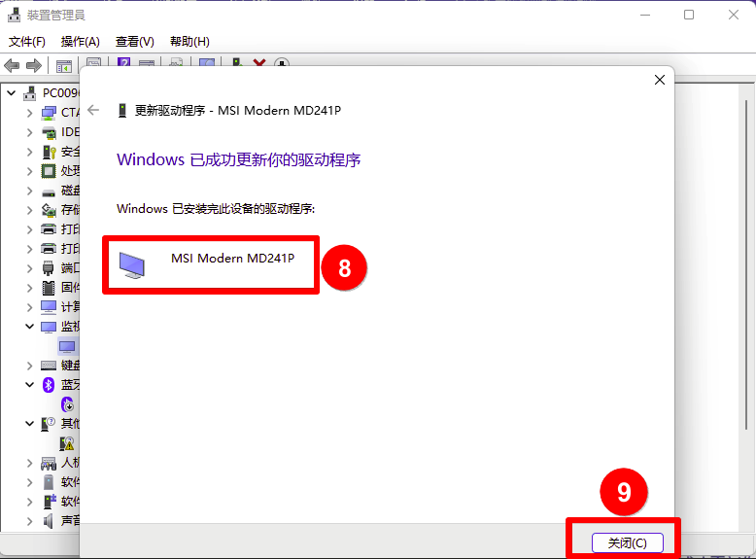Select the 监视器 monitors category icon

point(49,327)
